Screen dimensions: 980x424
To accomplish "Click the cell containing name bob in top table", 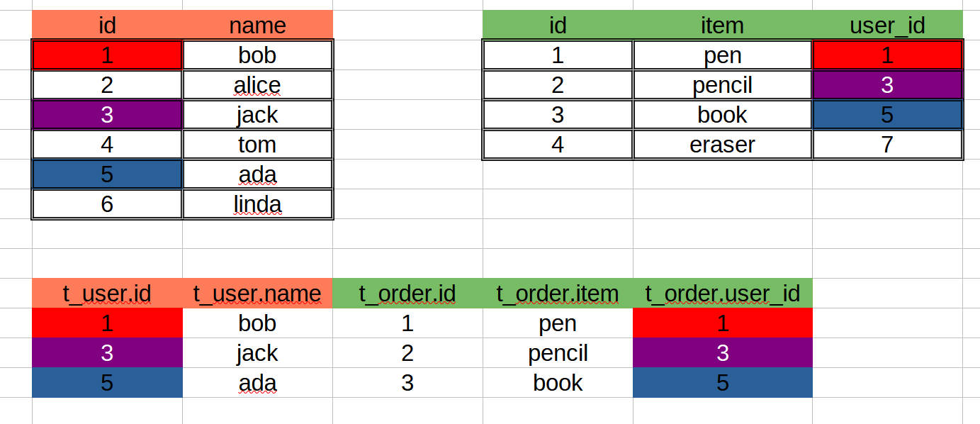I will coord(257,55).
